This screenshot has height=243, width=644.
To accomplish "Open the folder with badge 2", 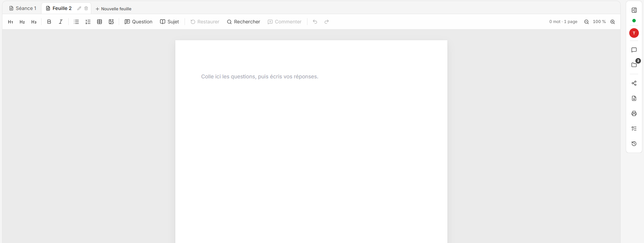I will coord(634,65).
